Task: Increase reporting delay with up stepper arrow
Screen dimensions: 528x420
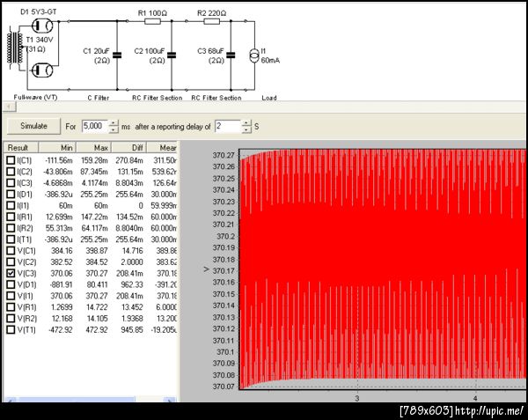Action: [x=246, y=123]
